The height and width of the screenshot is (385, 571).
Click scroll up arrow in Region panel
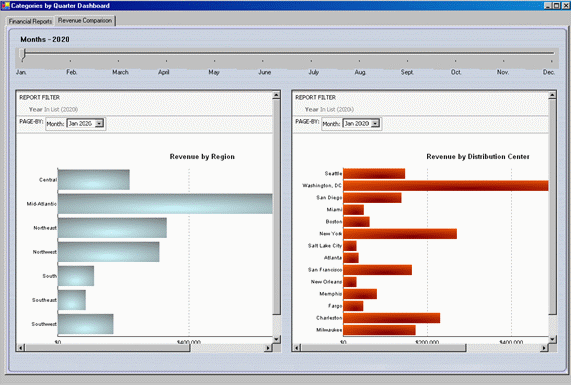coord(276,95)
